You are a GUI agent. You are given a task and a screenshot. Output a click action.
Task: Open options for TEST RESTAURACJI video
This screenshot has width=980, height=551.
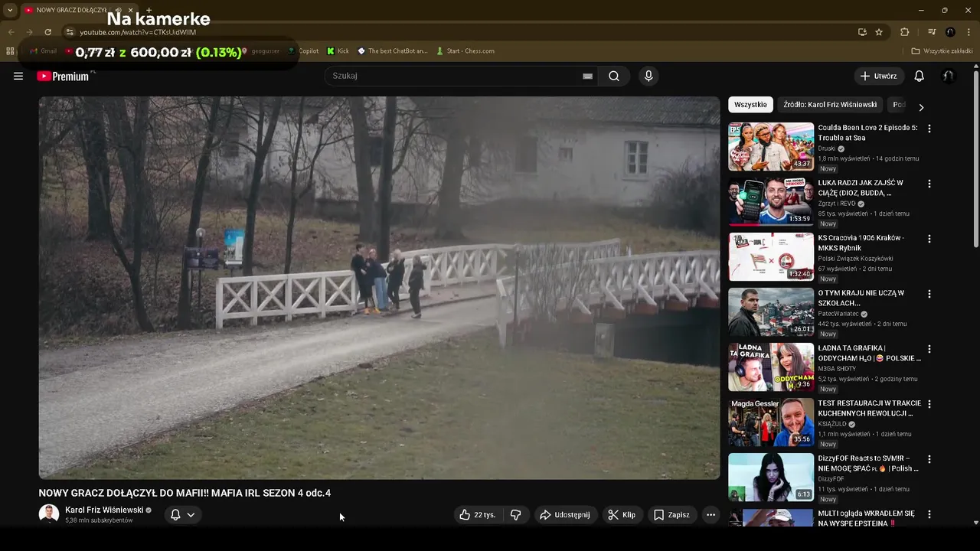(929, 404)
